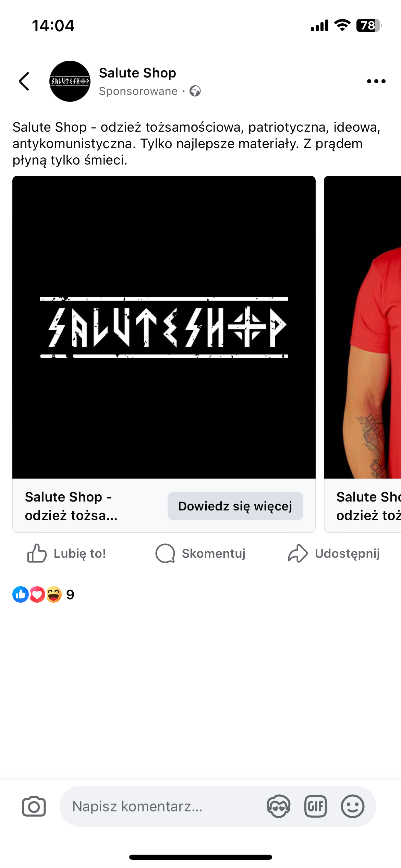Open Salute Shop profile picture
The width and height of the screenshot is (401, 868).
click(x=70, y=81)
